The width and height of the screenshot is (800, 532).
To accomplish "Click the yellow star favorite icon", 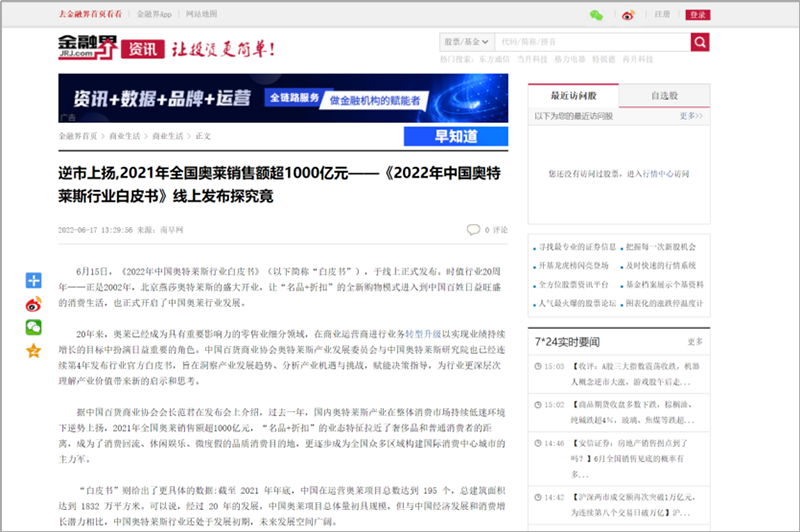I will click(34, 350).
